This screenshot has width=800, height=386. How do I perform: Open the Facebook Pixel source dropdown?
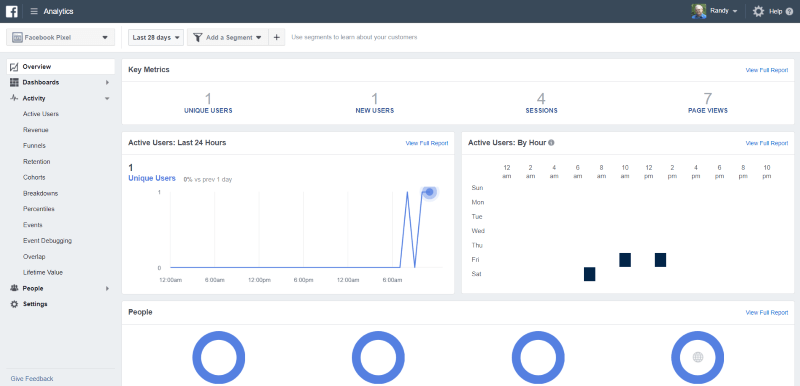(60, 37)
